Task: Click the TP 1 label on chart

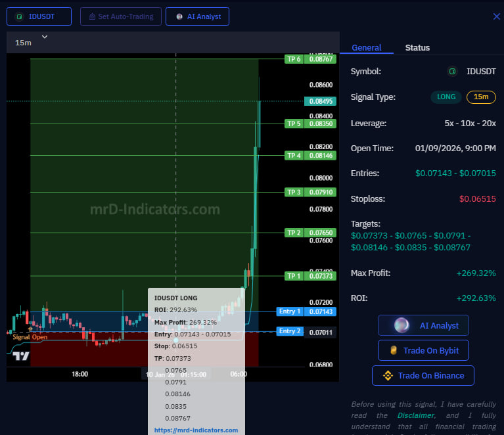Action: [294, 276]
